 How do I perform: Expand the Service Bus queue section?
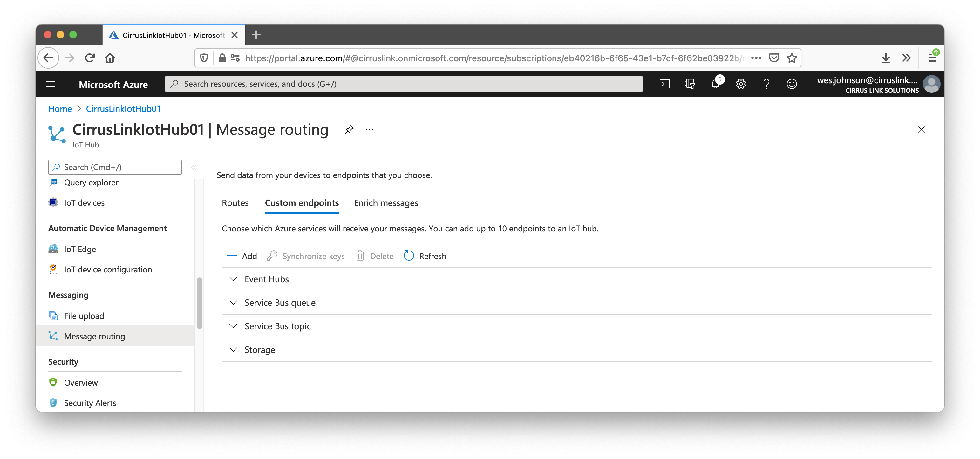pyautogui.click(x=233, y=303)
